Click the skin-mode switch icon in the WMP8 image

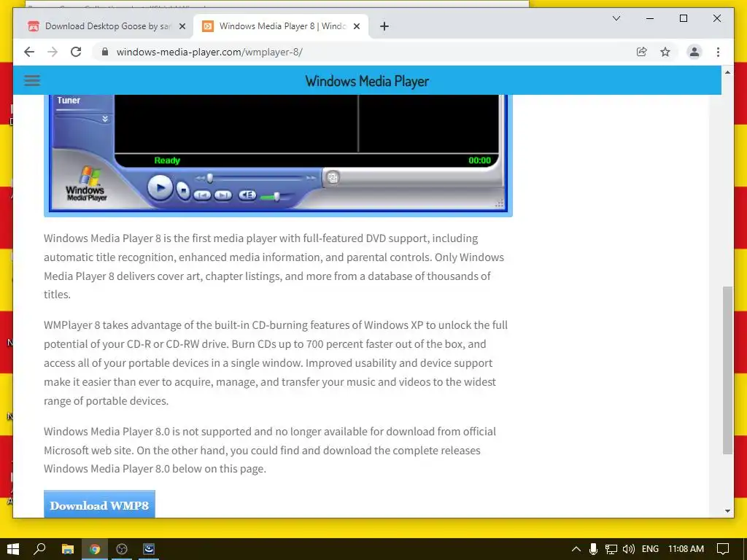coord(333,178)
